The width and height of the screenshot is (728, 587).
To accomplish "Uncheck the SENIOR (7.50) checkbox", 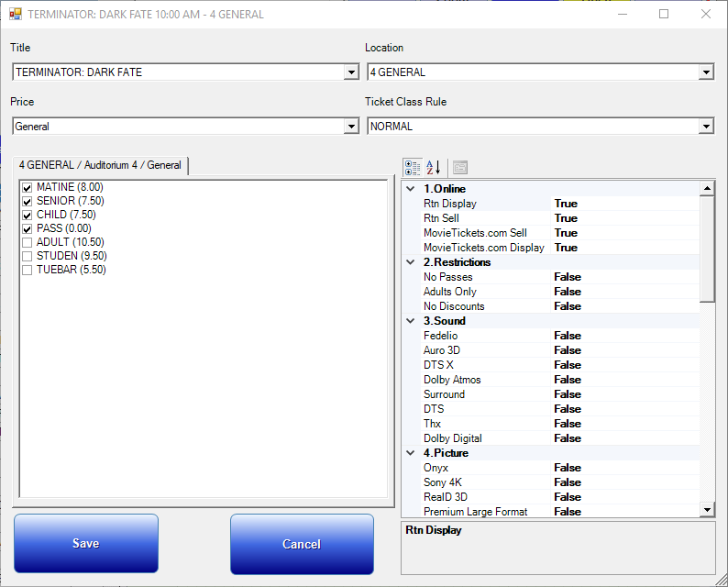I will click(27, 202).
